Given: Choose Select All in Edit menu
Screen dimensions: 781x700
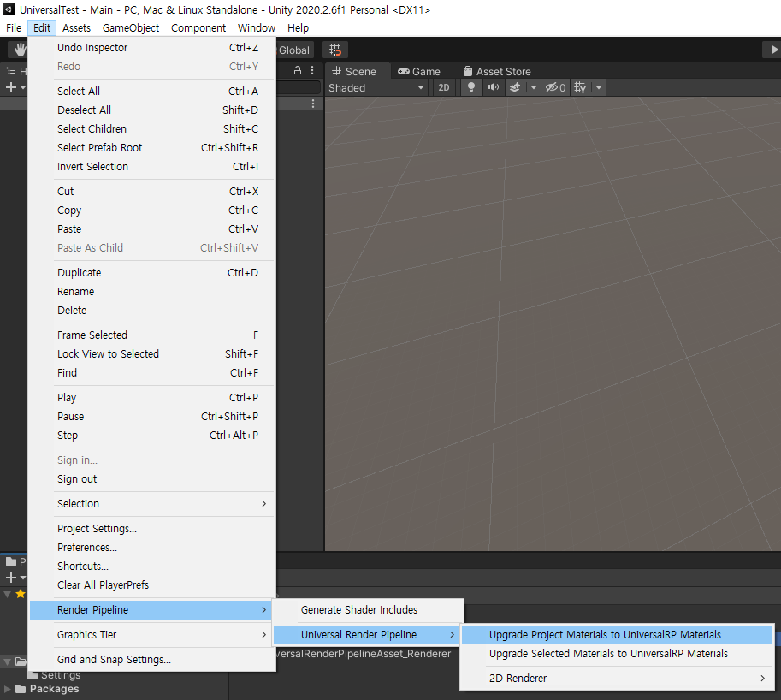Looking at the screenshot, I should point(152,92).
